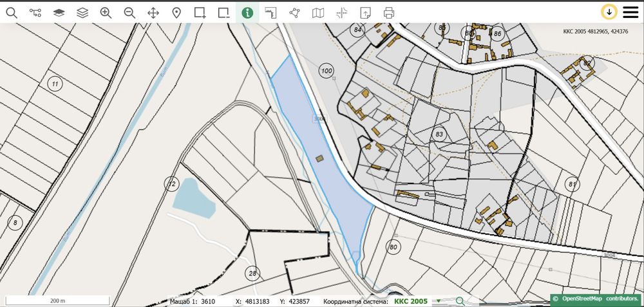This screenshot has width=644, height=307.
Task: Click the tree structure icon in toolbar
Action: [35, 13]
